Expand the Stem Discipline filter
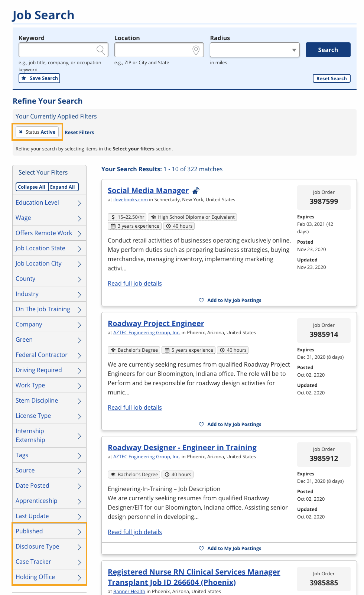 (49, 401)
